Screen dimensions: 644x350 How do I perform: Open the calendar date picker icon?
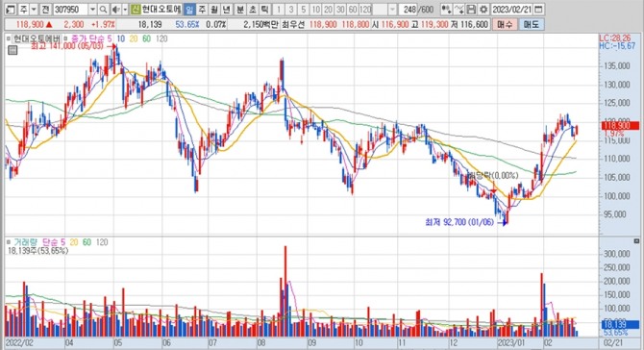(539, 9)
